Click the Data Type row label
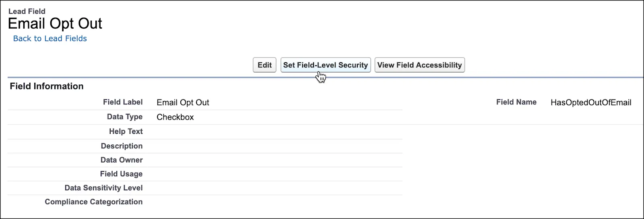 coord(125,117)
